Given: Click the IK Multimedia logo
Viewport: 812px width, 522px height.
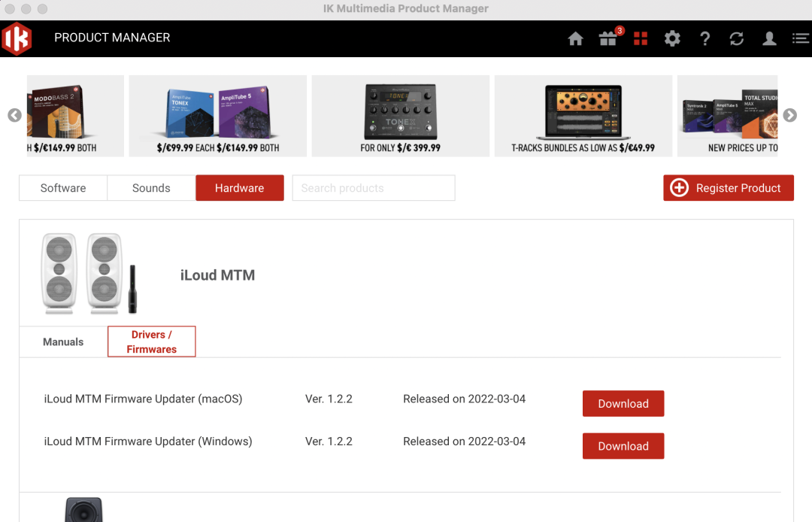Looking at the screenshot, I should (17, 38).
